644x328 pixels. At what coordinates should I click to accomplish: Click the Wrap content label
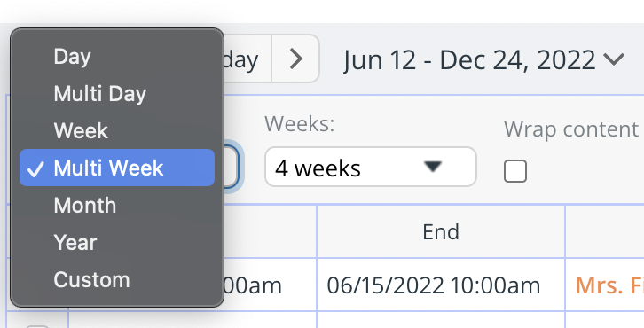[571, 129]
